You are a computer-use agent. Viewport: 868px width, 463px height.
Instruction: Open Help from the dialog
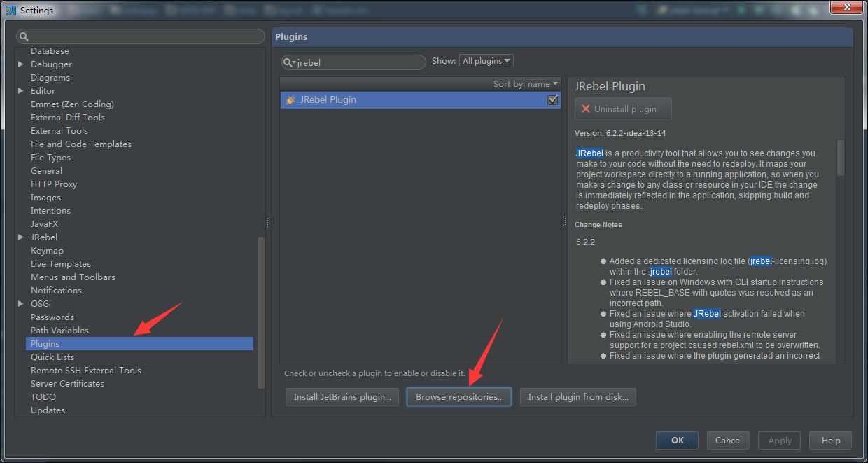(831, 441)
